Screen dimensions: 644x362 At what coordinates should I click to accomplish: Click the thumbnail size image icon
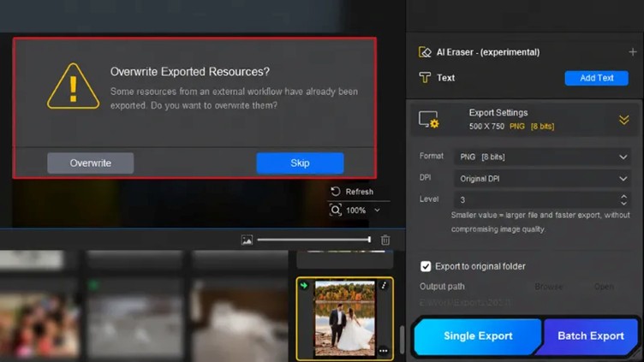247,240
